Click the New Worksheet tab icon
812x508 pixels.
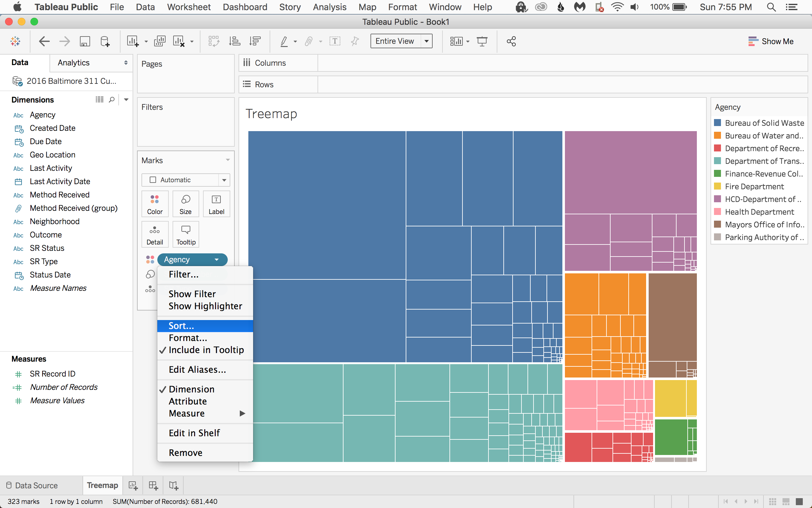[133, 485]
